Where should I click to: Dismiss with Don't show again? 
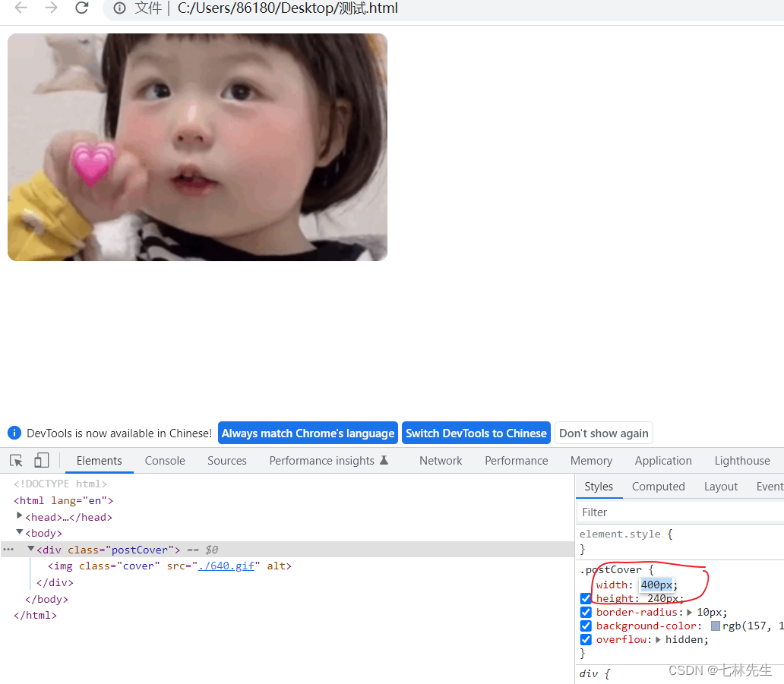(603, 433)
